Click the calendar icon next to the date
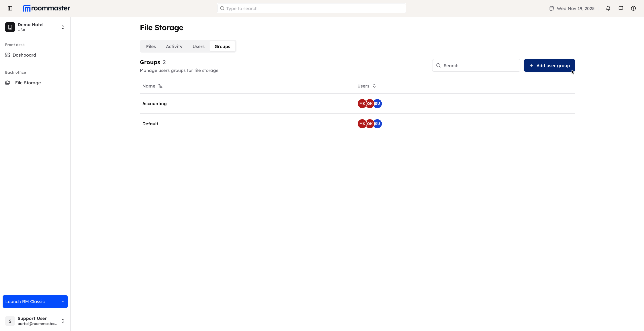 pyautogui.click(x=552, y=8)
